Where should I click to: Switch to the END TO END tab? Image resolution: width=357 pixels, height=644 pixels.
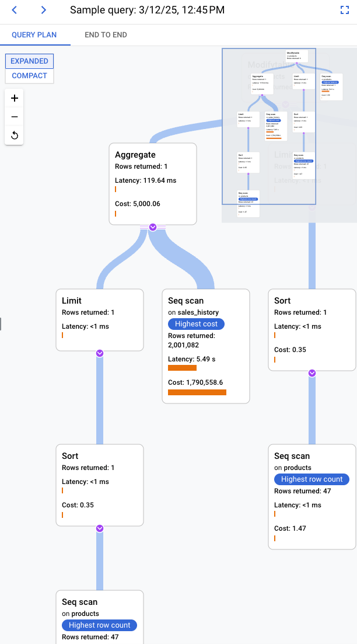pyautogui.click(x=106, y=35)
